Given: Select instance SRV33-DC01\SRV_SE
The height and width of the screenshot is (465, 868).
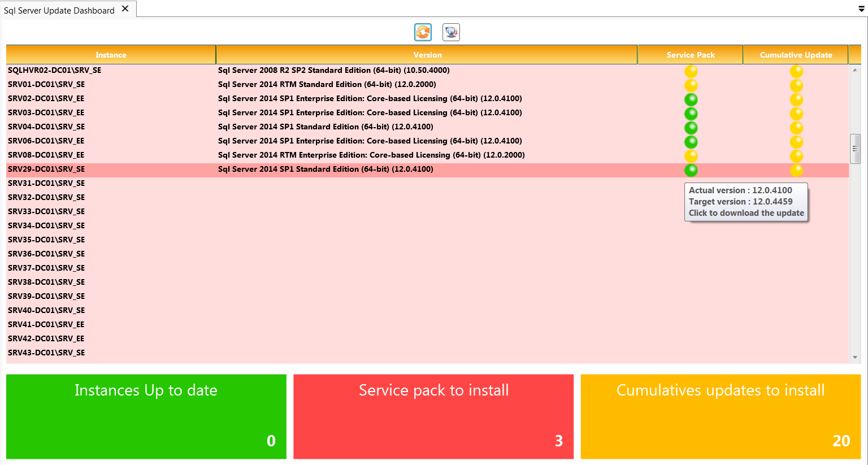Looking at the screenshot, I should (46, 211).
